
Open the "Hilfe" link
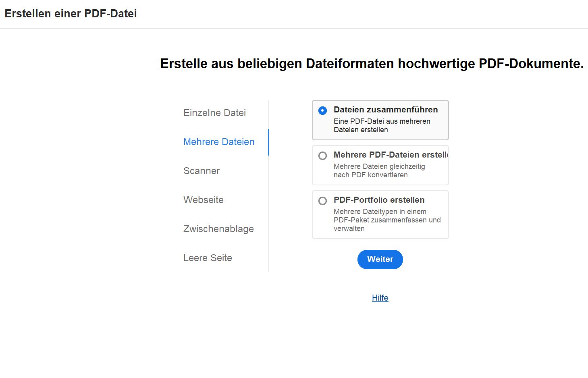click(380, 298)
